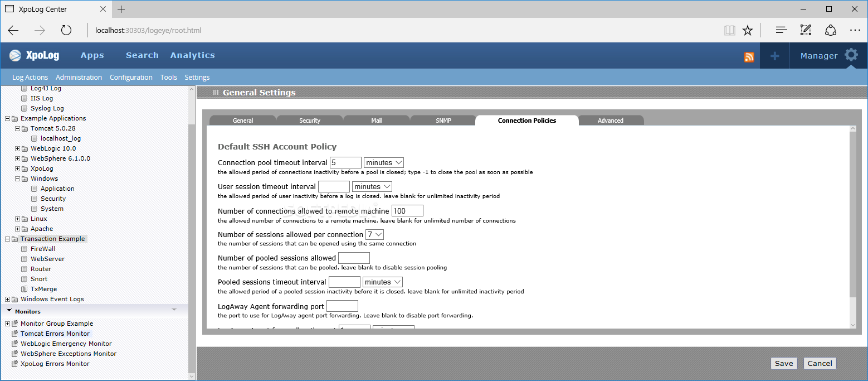Select the Syslog Log file icon

[x=24, y=108]
